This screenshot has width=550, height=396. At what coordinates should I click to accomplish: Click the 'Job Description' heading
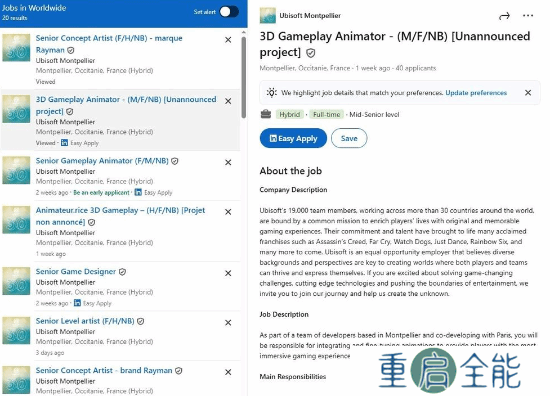click(x=284, y=314)
